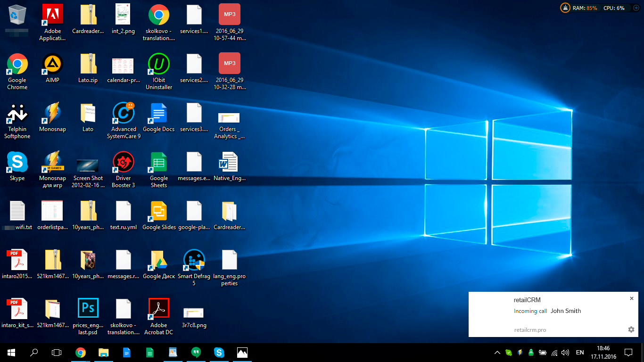644x362 pixels.
Task: Switch to Chrome in the taskbar
Action: pyautogui.click(x=81, y=353)
